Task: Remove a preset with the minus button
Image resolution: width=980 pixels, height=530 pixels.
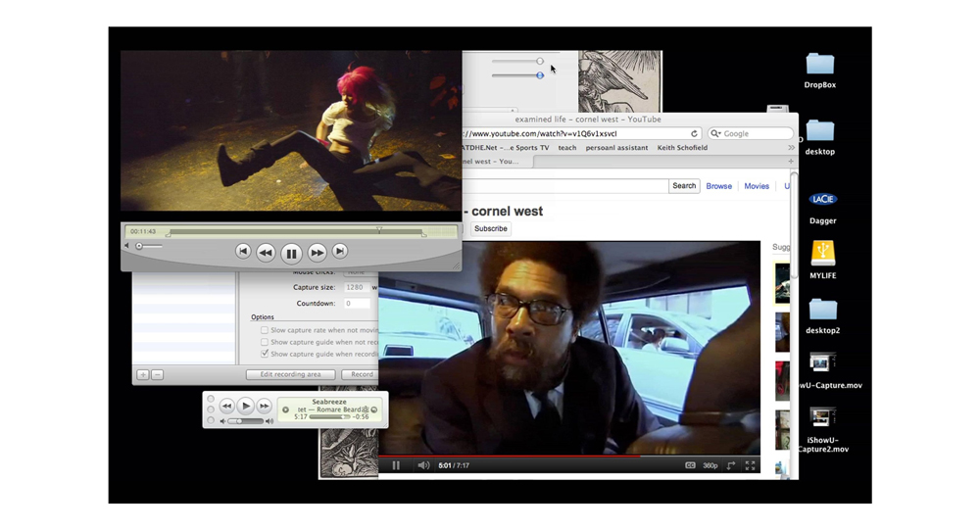Action: (x=158, y=374)
